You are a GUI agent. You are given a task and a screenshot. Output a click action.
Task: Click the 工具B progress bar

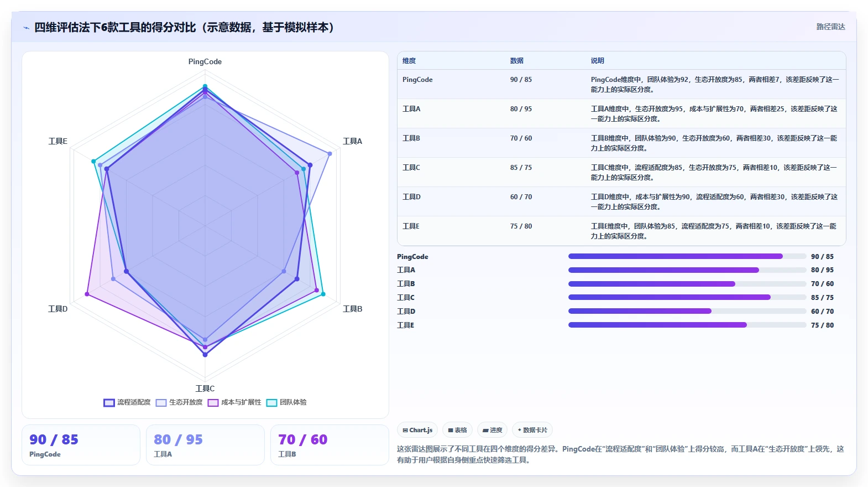[x=687, y=284]
